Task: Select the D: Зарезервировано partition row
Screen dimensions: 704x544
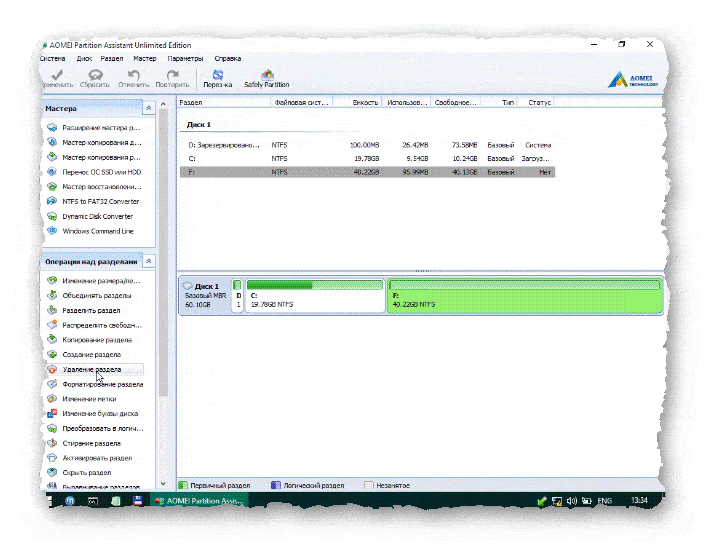Action: (367, 145)
